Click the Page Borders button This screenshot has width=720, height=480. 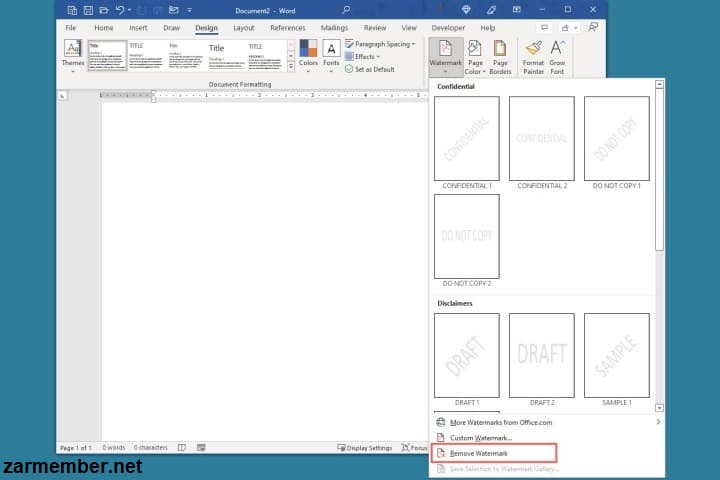500,57
